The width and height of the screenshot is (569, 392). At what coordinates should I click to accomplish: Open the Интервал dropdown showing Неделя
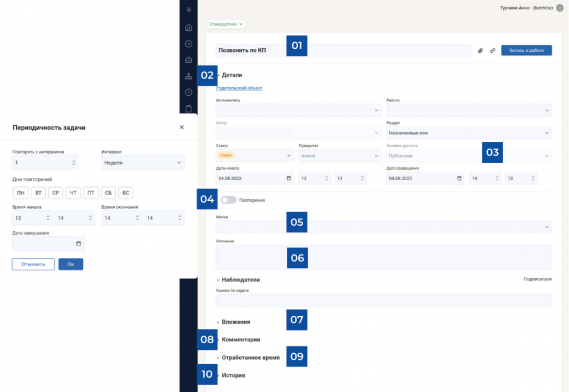143,163
